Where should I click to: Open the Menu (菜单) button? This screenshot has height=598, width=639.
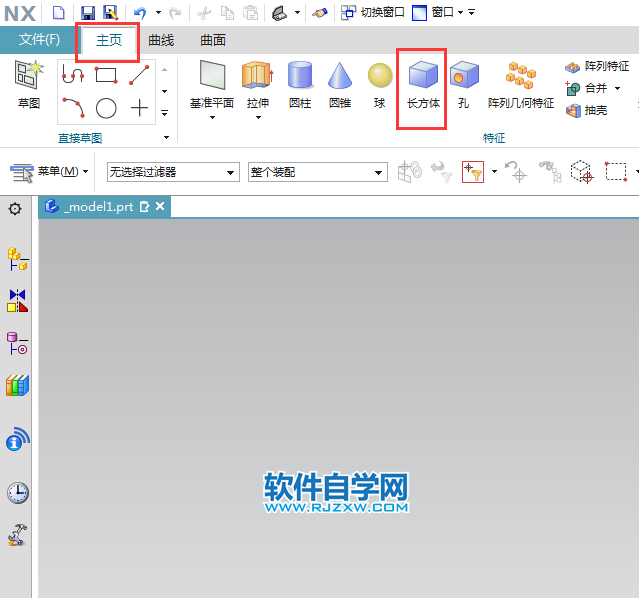(x=49, y=172)
